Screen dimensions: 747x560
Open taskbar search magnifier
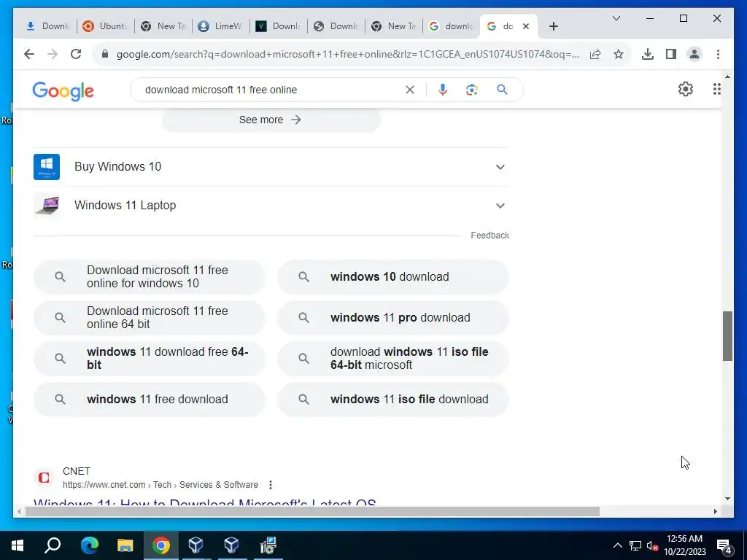point(53,545)
